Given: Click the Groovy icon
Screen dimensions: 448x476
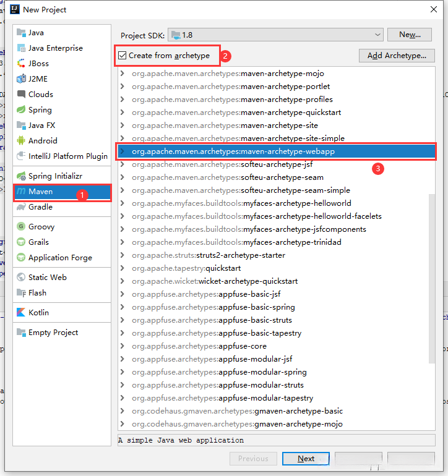Looking at the screenshot, I should [x=21, y=226].
